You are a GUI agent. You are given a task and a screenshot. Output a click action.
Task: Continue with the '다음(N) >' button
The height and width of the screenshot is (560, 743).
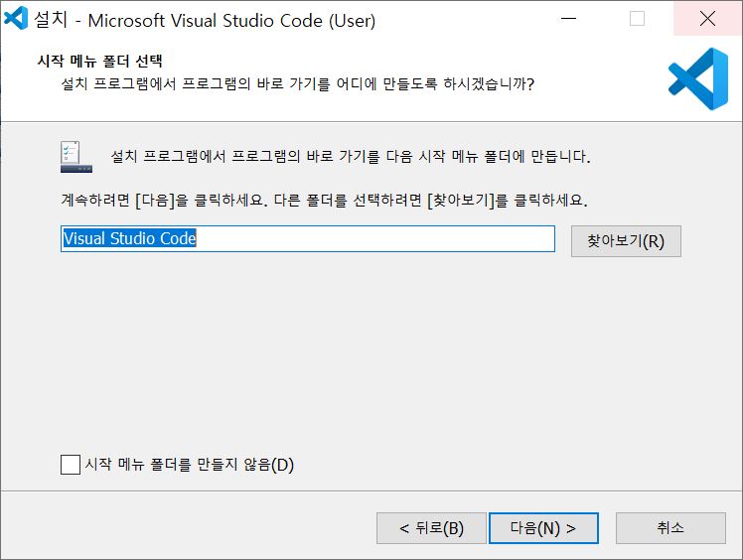click(x=543, y=528)
